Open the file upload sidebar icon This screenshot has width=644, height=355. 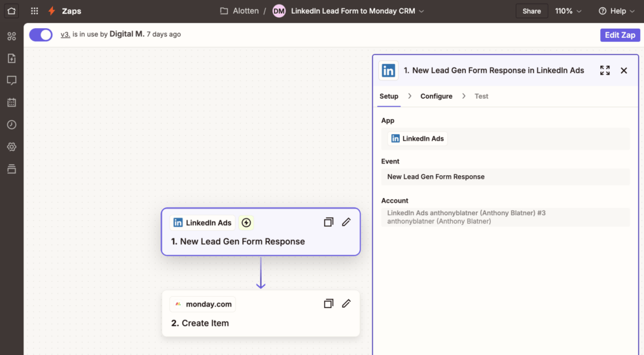[12, 58]
